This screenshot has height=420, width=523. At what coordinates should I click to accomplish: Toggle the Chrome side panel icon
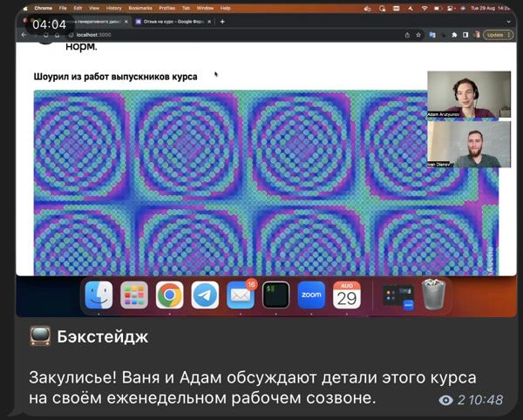click(465, 35)
